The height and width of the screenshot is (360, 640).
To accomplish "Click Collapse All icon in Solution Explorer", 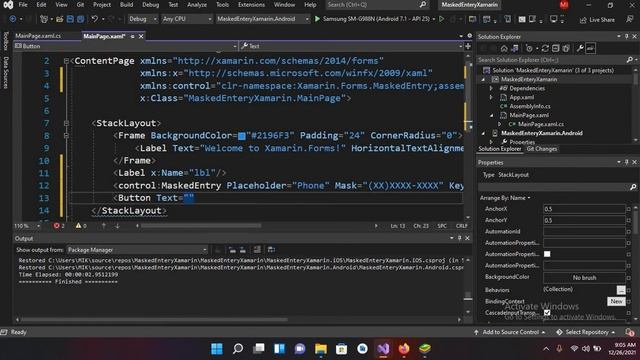I will click(556, 49).
